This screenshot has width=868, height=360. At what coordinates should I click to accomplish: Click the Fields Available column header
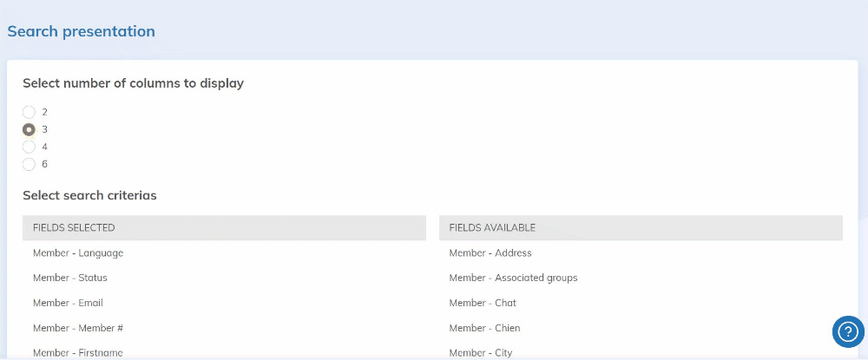[x=492, y=228]
